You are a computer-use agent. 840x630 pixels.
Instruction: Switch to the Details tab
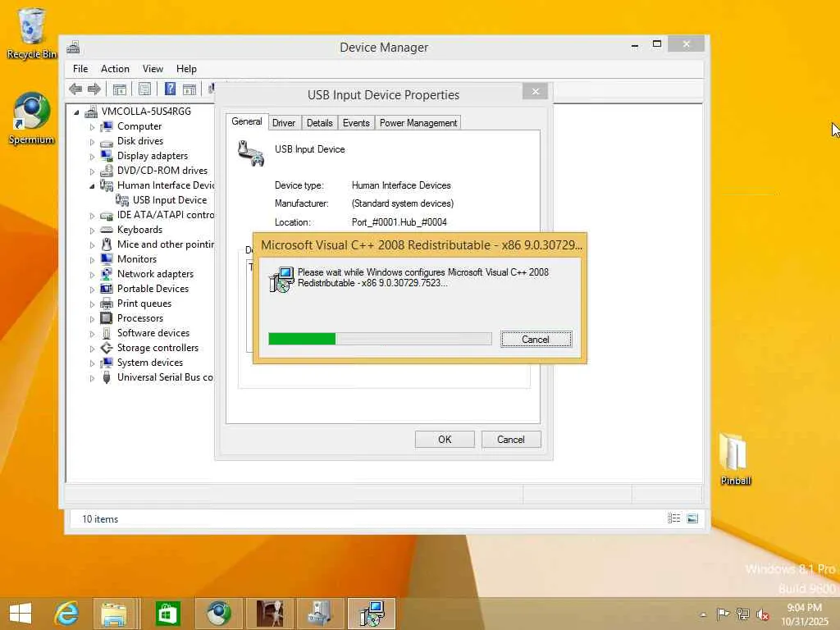click(x=319, y=123)
